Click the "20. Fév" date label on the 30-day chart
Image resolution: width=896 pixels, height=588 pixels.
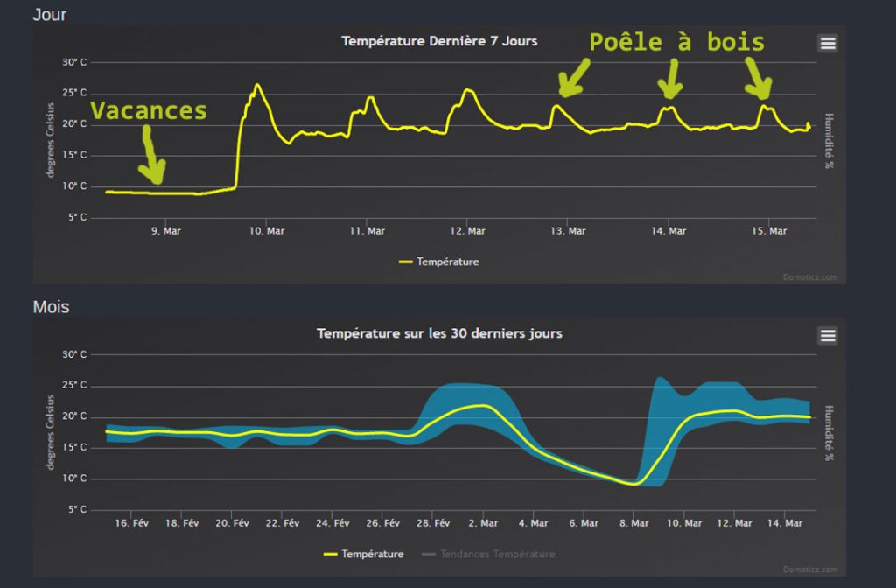pyautogui.click(x=232, y=523)
